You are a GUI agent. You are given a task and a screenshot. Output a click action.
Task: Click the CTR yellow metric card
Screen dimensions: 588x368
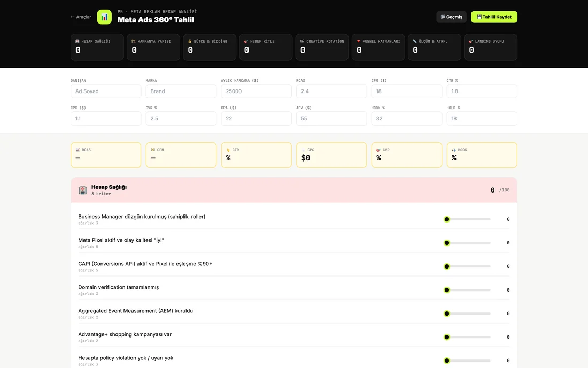256,155
